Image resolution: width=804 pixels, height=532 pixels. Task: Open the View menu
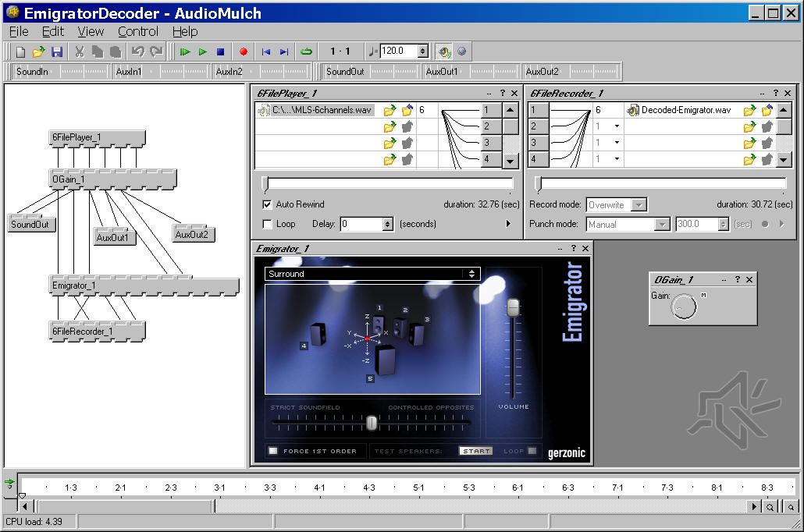(91, 32)
